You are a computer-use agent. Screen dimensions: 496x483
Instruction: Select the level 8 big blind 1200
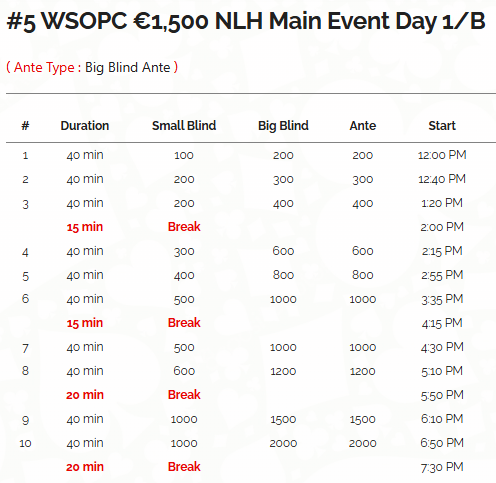click(x=283, y=371)
